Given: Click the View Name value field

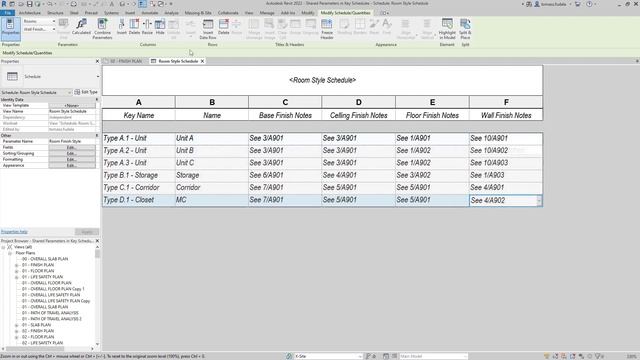Looking at the screenshot, I should (x=72, y=111).
